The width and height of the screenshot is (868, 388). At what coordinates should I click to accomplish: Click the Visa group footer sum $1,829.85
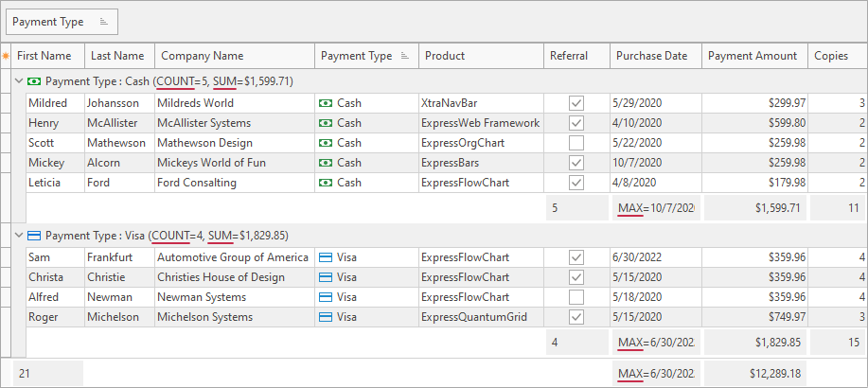tap(755, 343)
